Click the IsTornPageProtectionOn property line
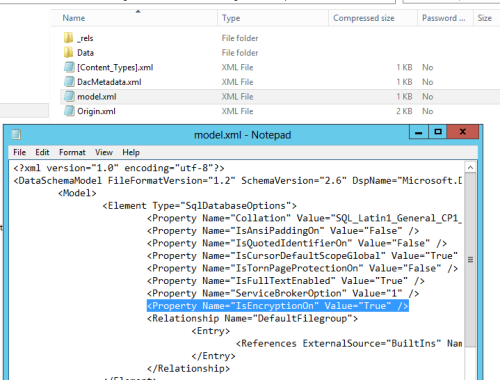The height and width of the screenshot is (380, 500). tap(302, 268)
